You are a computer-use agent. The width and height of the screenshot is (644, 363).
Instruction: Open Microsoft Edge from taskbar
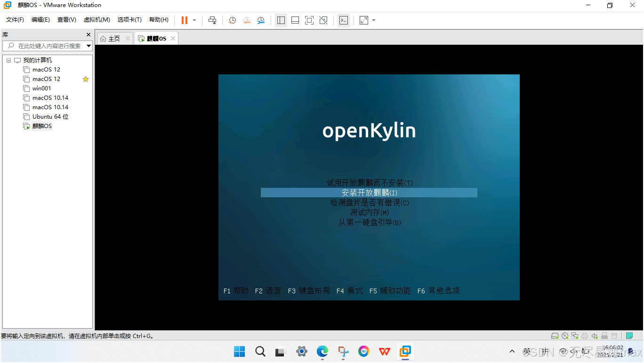coord(322,351)
